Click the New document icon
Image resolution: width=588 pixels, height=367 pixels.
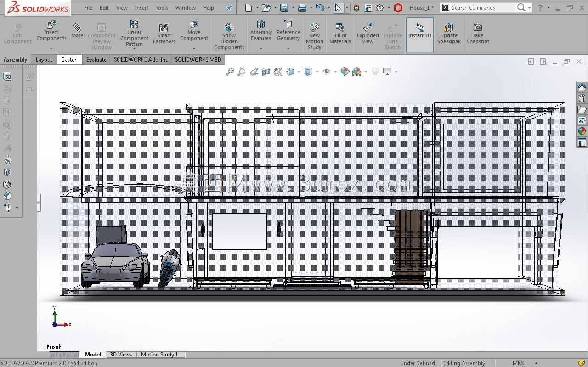(249, 8)
